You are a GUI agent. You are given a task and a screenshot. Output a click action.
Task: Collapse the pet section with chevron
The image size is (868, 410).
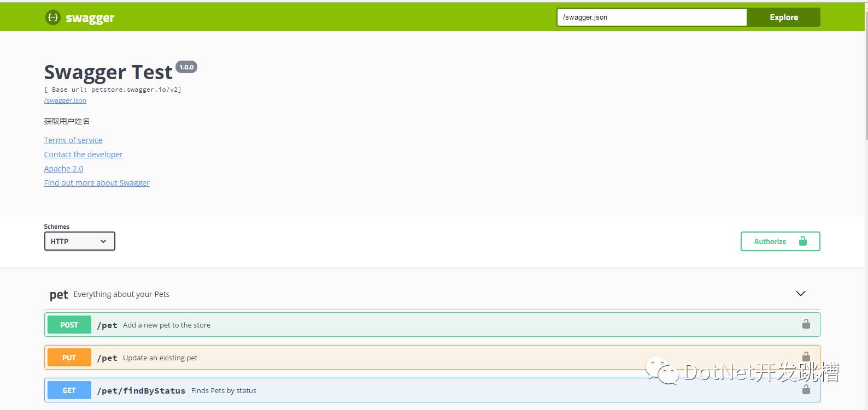coord(801,294)
